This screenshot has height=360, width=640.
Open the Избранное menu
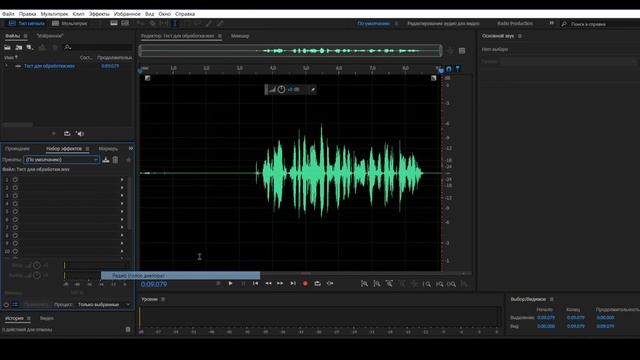[x=127, y=14]
